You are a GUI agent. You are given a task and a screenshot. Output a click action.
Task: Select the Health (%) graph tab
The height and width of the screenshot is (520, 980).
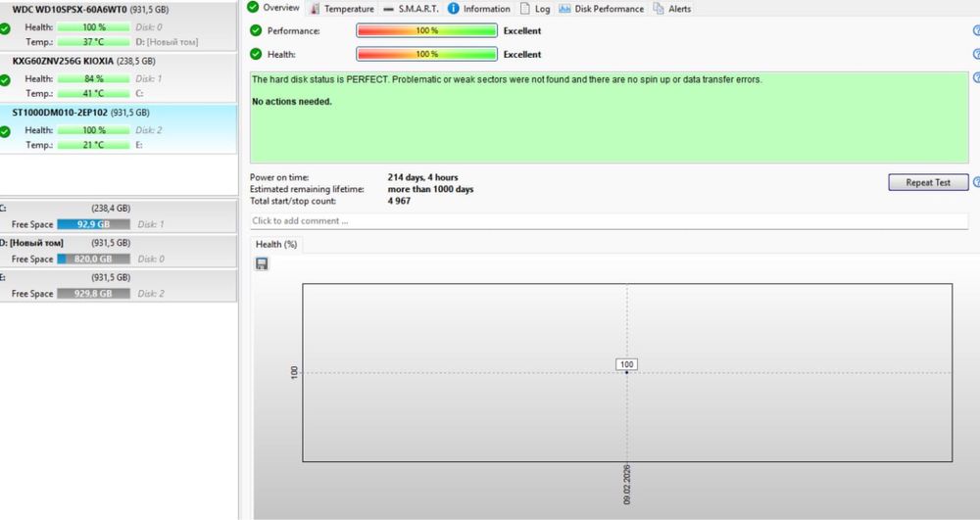[276, 244]
